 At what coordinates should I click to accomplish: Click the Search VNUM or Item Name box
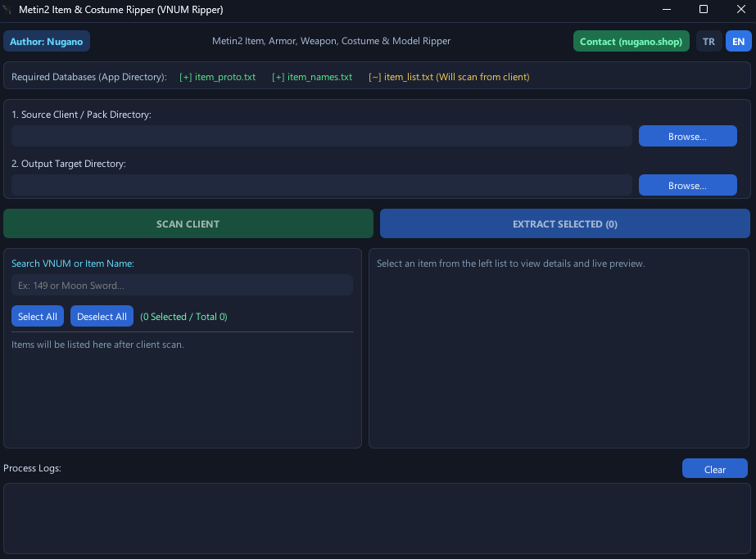coord(183,286)
